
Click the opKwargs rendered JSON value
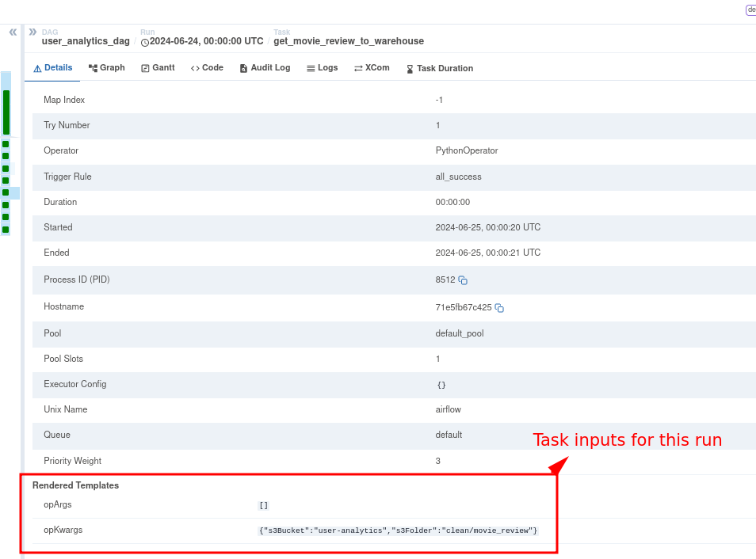coord(399,530)
